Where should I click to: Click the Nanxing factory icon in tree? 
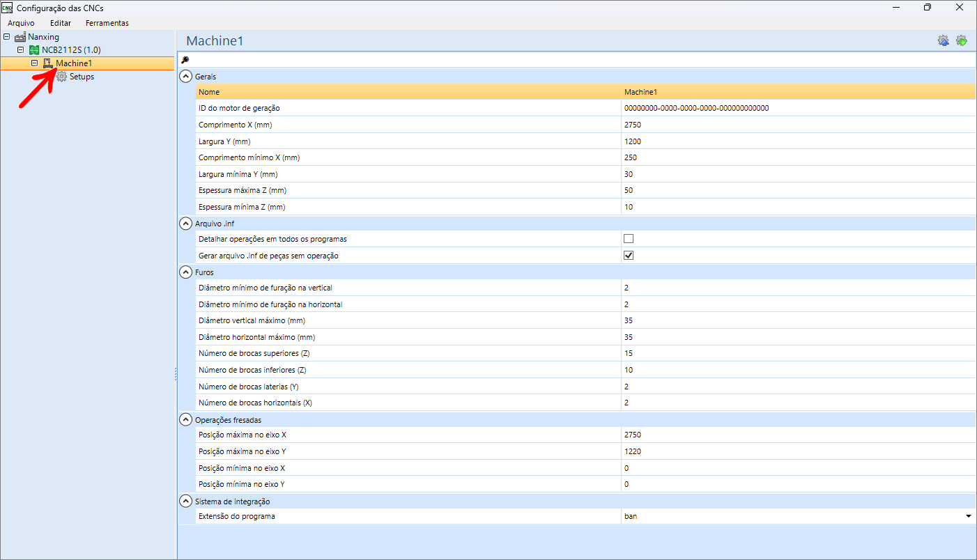[x=20, y=37]
